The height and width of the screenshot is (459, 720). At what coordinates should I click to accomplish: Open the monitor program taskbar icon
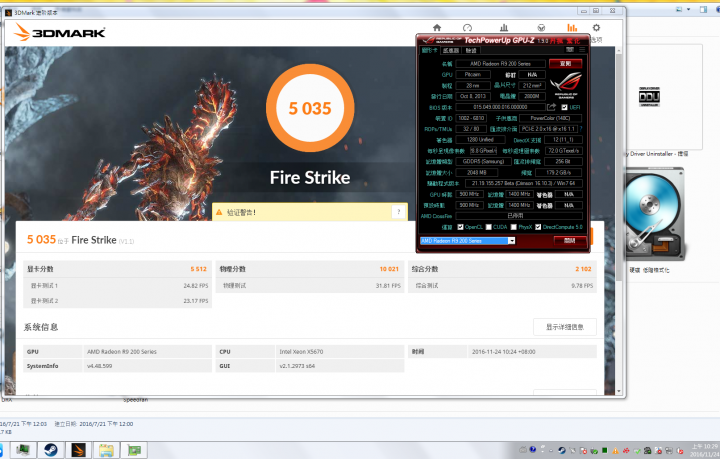click(x=22, y=450)
